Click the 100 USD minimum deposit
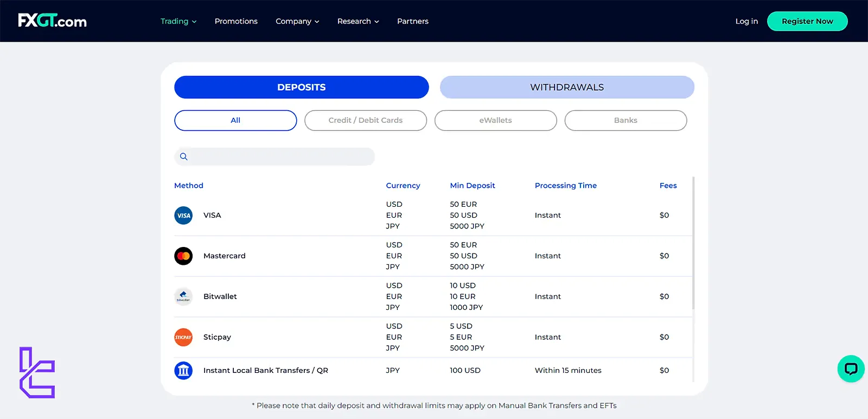Screen dimensions: 868x419 pos(465,371)
